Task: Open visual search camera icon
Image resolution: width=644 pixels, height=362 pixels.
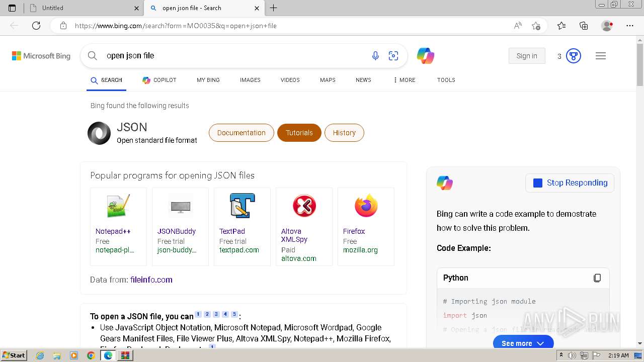Action: click(393, 56)
